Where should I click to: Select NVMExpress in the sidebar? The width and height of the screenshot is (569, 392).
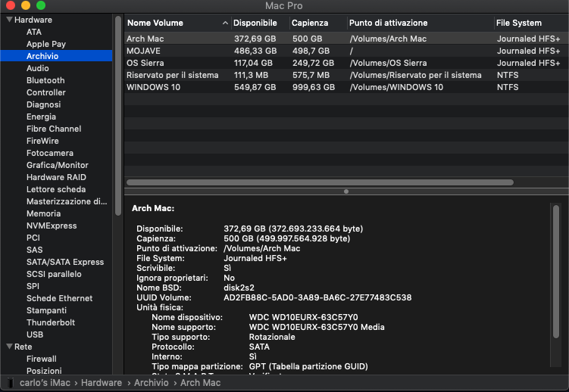pyautogui.click(x=52, y=226)
